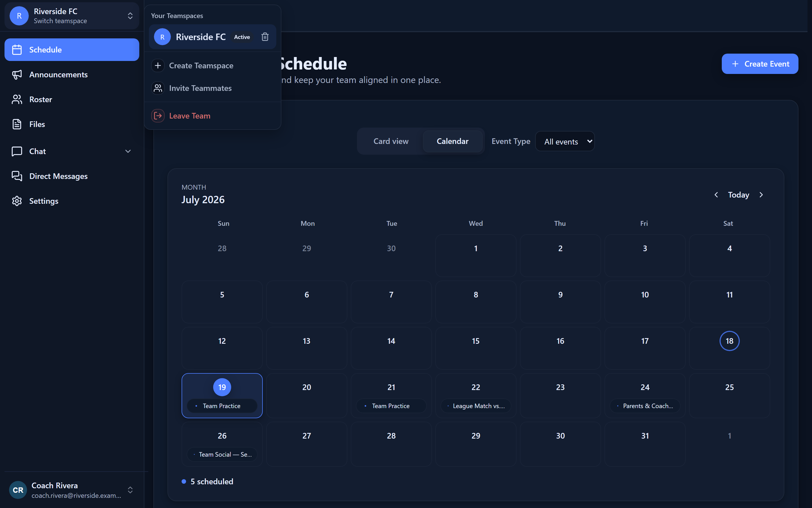
Task: Choose Create Teamspace in menu
Action: pos(213,65)
